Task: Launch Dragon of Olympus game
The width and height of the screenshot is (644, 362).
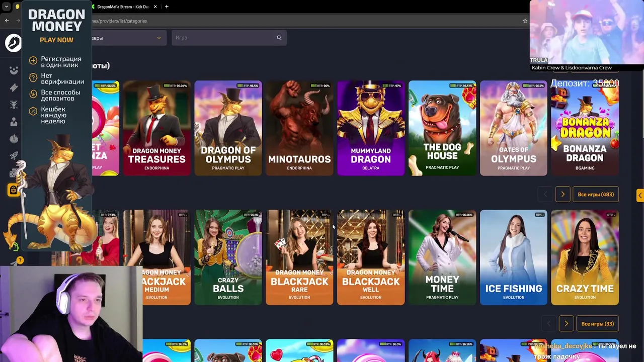Action: (228, 128)
